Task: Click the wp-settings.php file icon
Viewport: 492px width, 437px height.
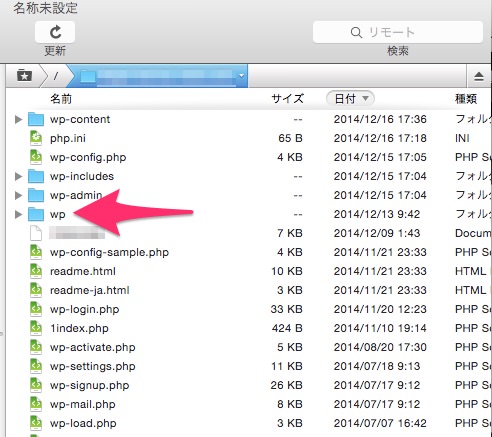Action: coord(36,366)
